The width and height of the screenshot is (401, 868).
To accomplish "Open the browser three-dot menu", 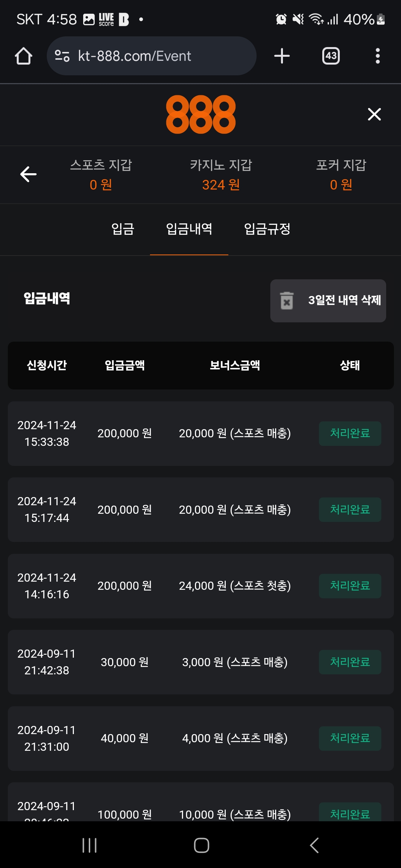I will [378, 56].
